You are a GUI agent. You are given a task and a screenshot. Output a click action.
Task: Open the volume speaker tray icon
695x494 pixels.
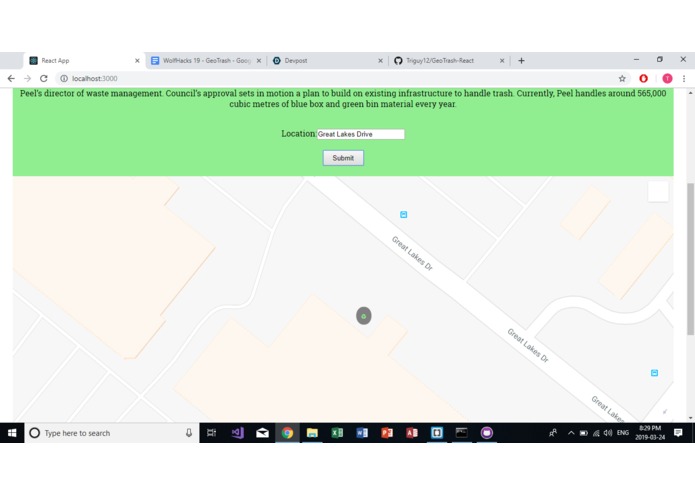(608, 433)
